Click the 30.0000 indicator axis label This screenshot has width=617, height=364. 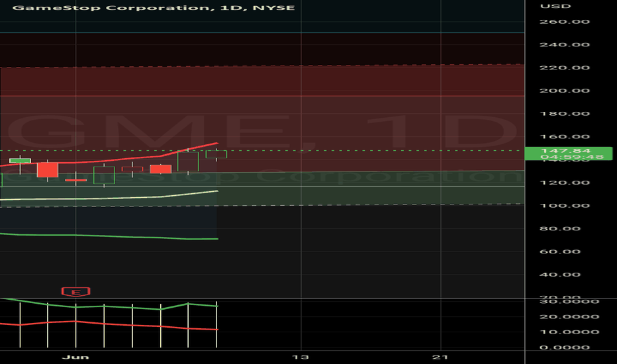tap(569, 301)
